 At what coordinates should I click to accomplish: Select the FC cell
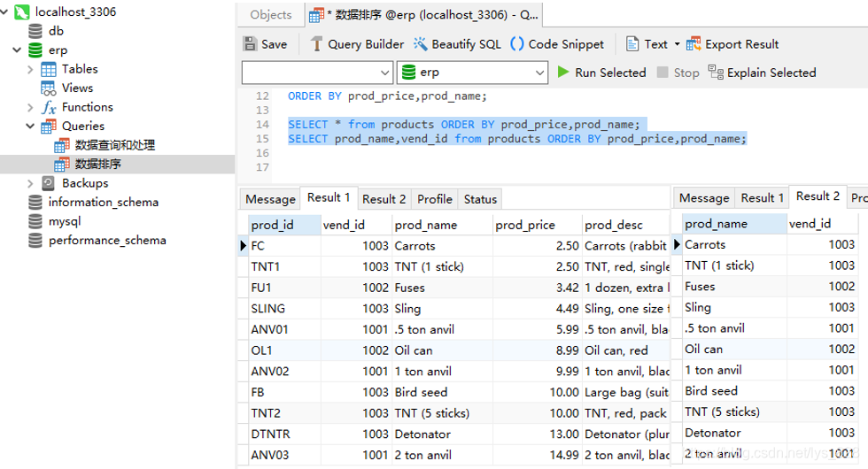[284, 246]
